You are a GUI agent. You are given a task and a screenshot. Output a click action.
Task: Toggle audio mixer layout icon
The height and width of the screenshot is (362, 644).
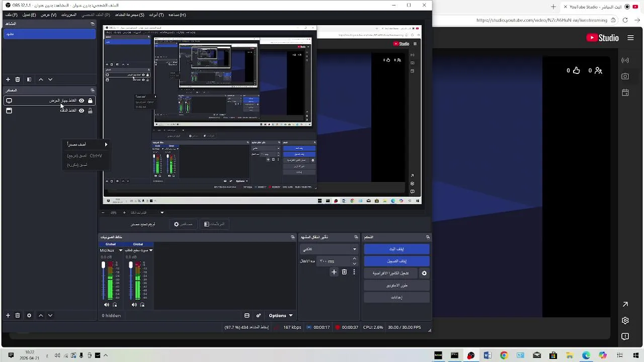[x=247, y=315]
